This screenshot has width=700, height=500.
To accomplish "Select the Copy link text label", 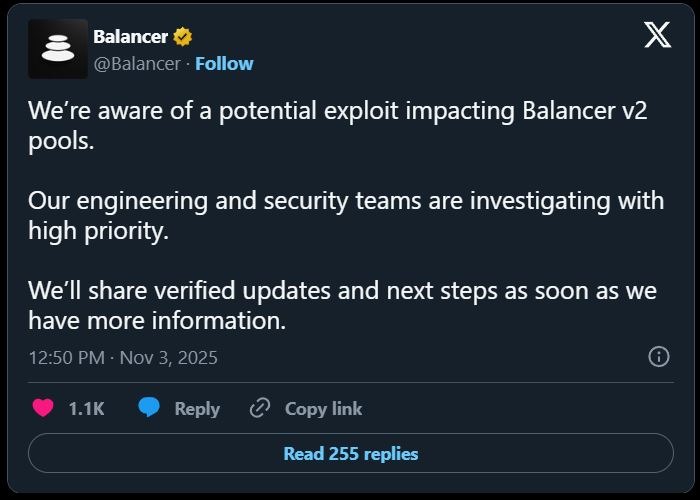I will pos(323,408).
